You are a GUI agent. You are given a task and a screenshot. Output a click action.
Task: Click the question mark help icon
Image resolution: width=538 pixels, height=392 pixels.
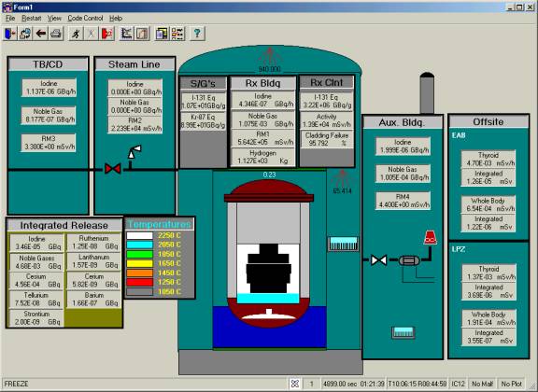197,34
